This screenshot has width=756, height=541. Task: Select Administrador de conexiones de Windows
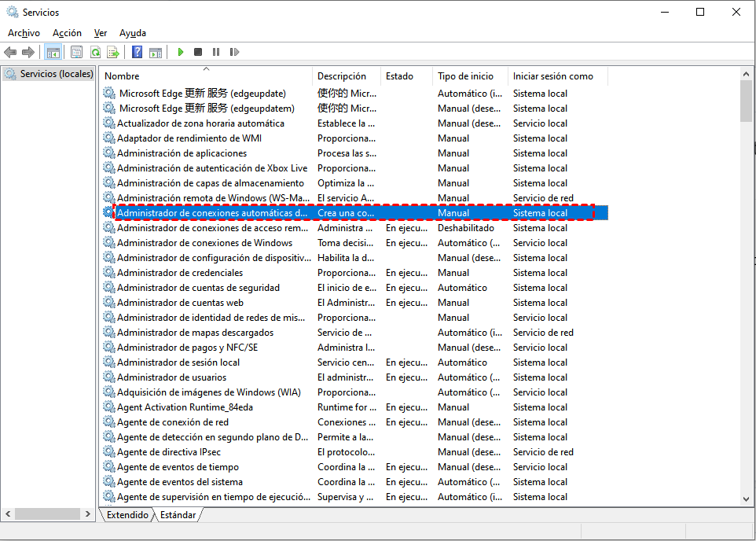tap(355, 243)
